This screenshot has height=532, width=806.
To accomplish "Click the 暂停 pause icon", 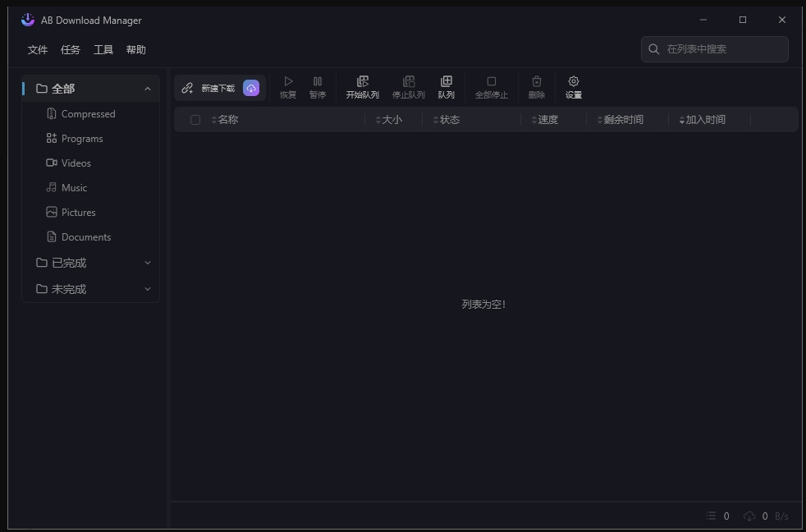I will [318, 81].
